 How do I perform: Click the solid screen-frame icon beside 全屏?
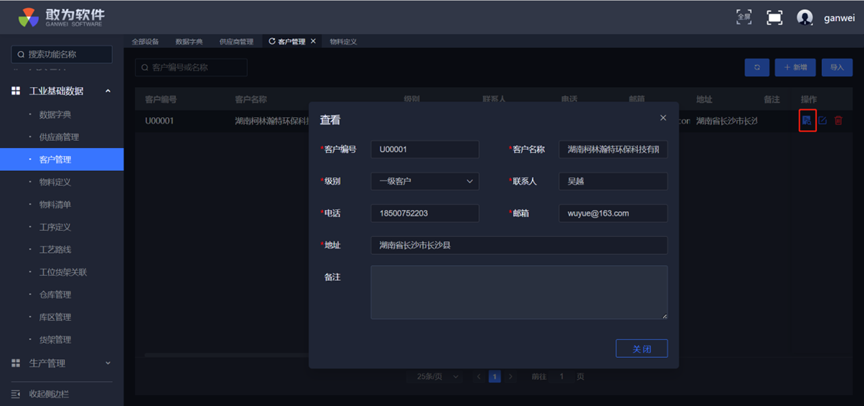click(775, 18)
